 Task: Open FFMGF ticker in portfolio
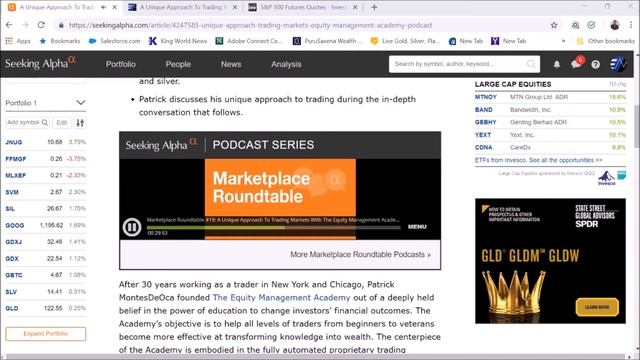click(x=16, y=159)
